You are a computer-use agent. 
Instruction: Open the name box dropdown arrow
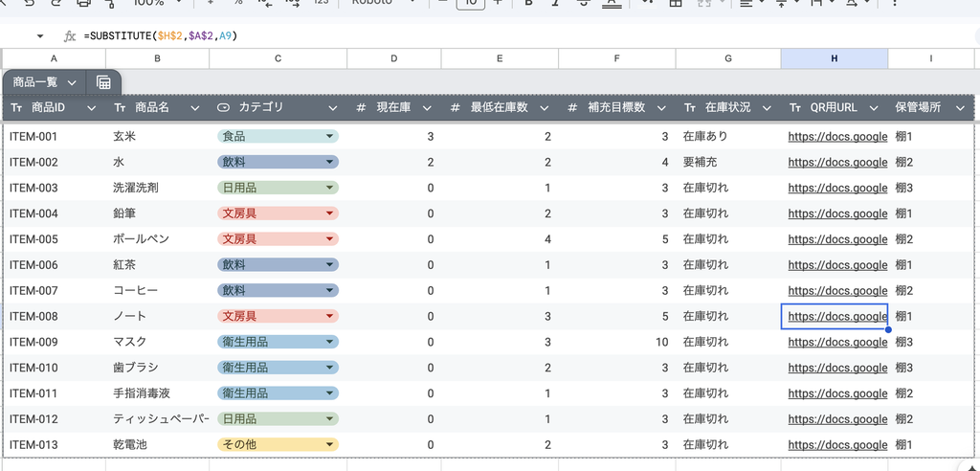tap(40, 36)
